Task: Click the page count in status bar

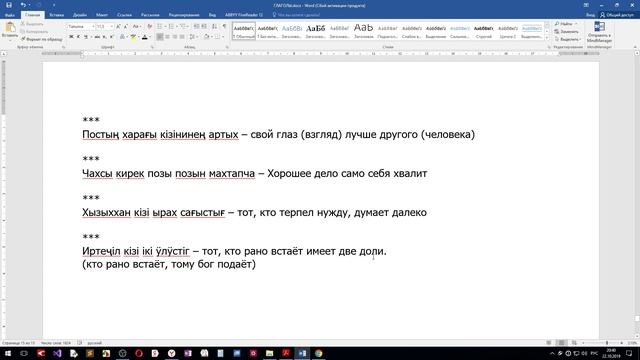Action: (18, 343)
